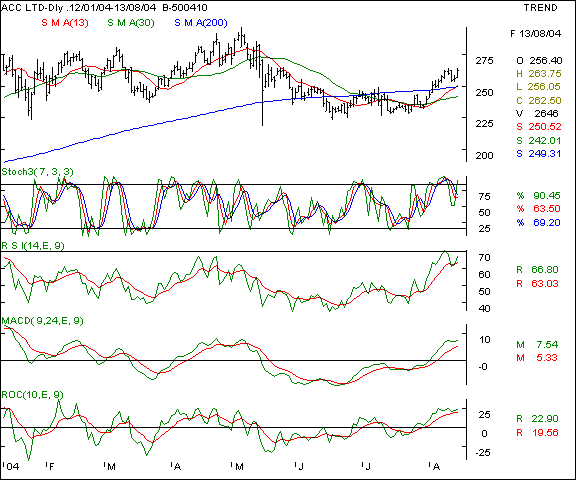Click the volume value '2646'
Screen dimensions: 576x480
click(x=546, y=113)
